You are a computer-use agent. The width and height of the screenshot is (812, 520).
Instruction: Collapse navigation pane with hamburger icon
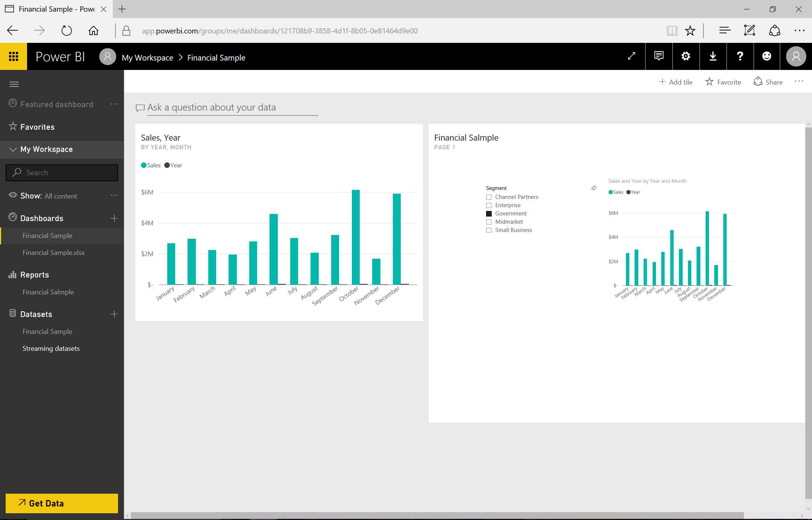(14, 84)
